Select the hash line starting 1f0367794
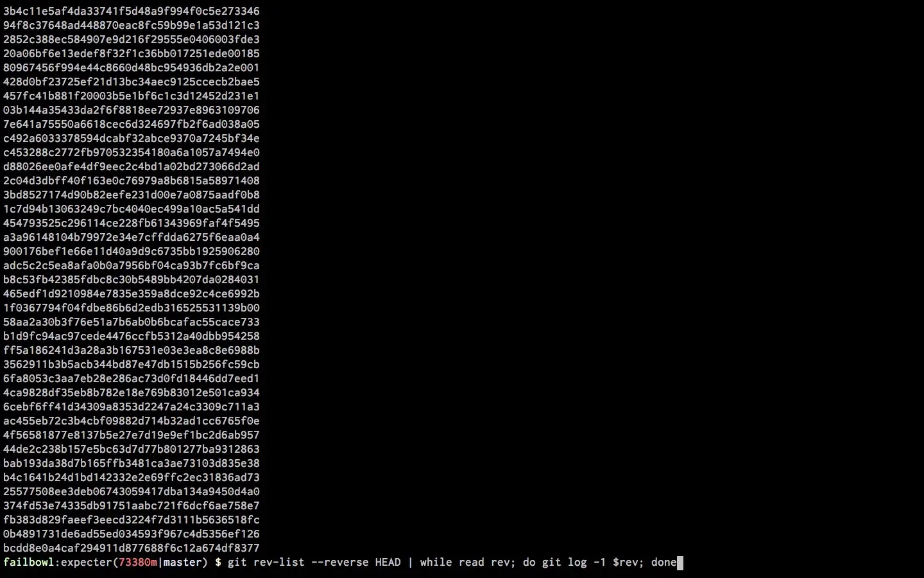924x578 pixels. point(132,308)
